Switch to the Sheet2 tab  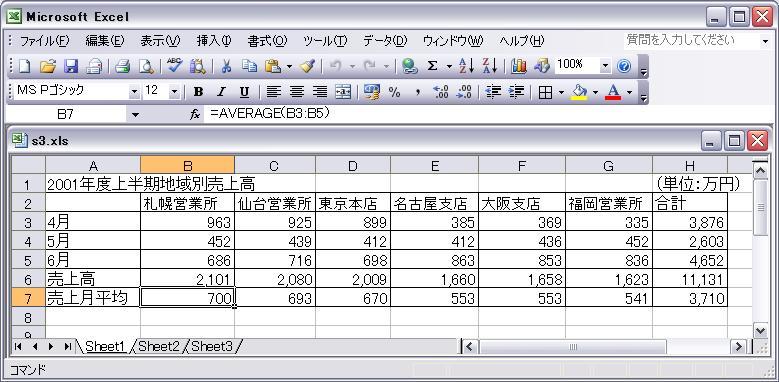158,346
